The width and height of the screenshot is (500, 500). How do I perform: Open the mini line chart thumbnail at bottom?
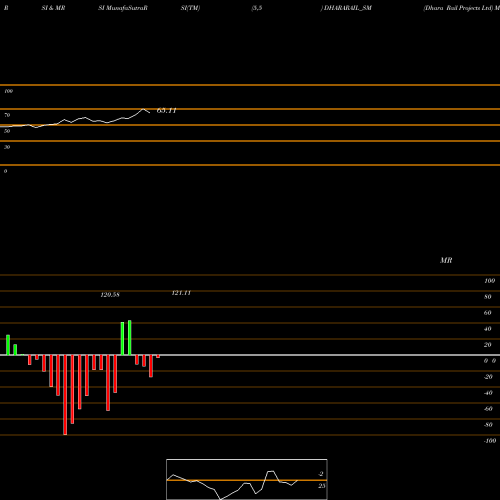tap(247, 479)
